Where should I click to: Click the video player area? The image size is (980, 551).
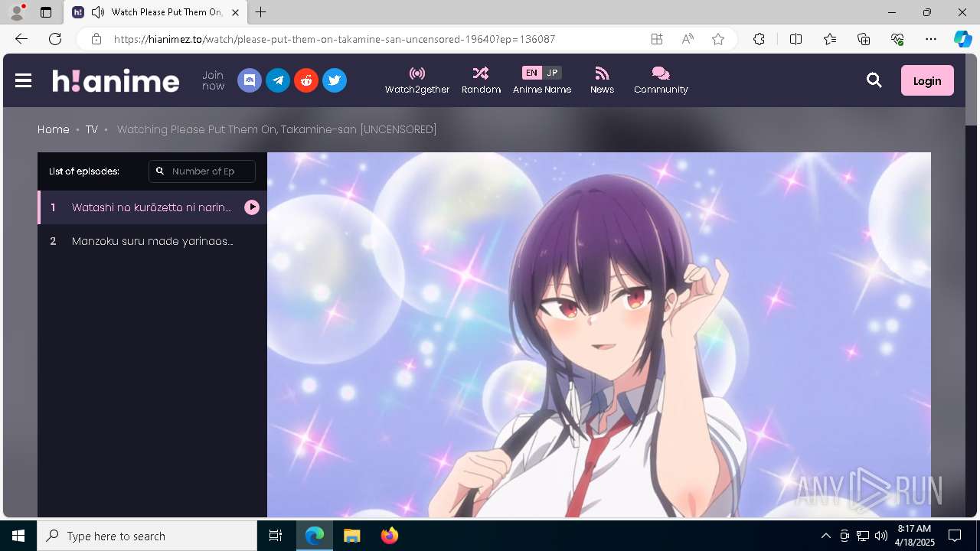click(x=599, y=334)
